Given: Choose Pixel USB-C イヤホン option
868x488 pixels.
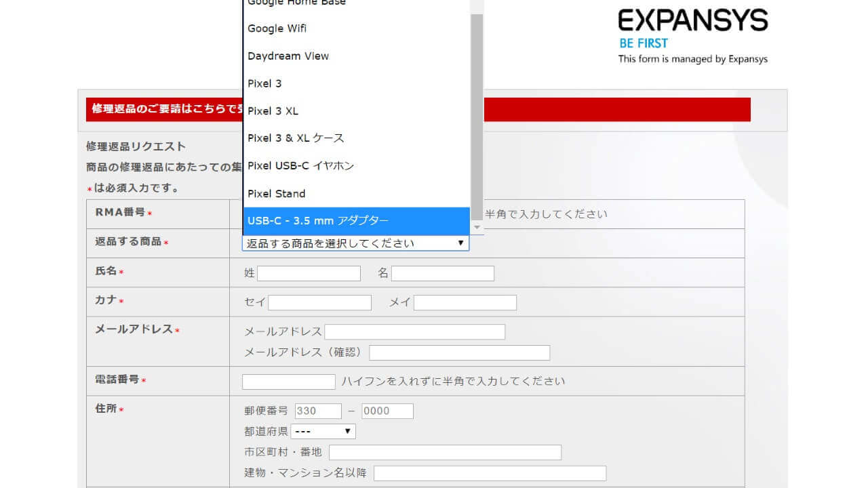Looking at the screenshot, I should tap(300, 166).
